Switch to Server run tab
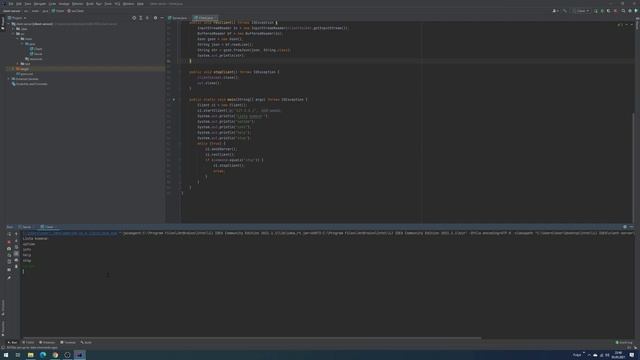 coord(25,227)
